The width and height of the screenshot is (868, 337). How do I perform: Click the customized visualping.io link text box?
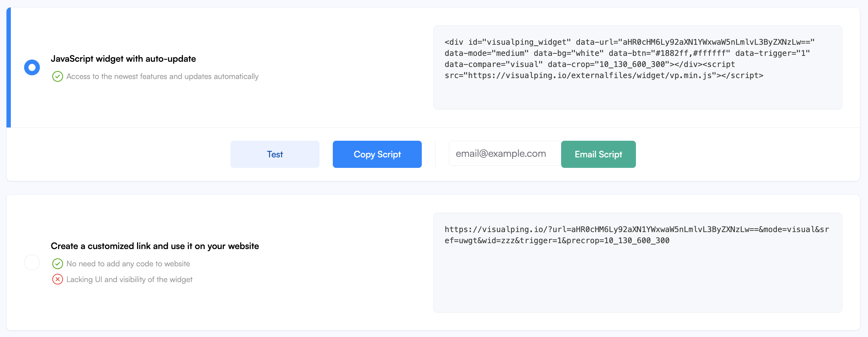tap(637, 262)
